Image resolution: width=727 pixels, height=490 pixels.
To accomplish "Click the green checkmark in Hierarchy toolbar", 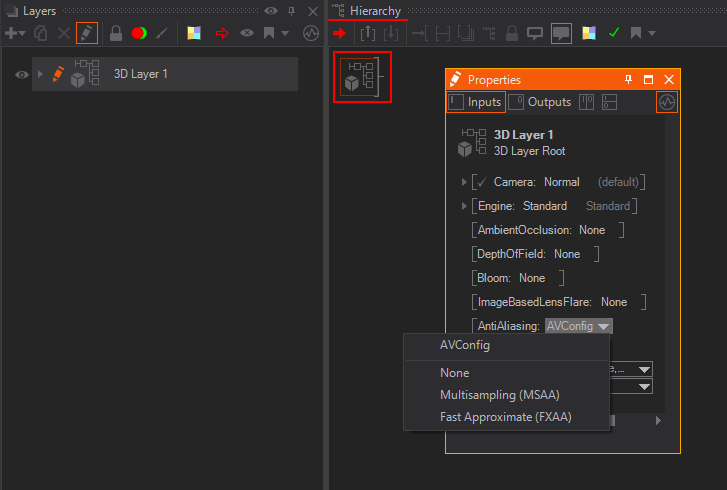I will click(614, 33).
